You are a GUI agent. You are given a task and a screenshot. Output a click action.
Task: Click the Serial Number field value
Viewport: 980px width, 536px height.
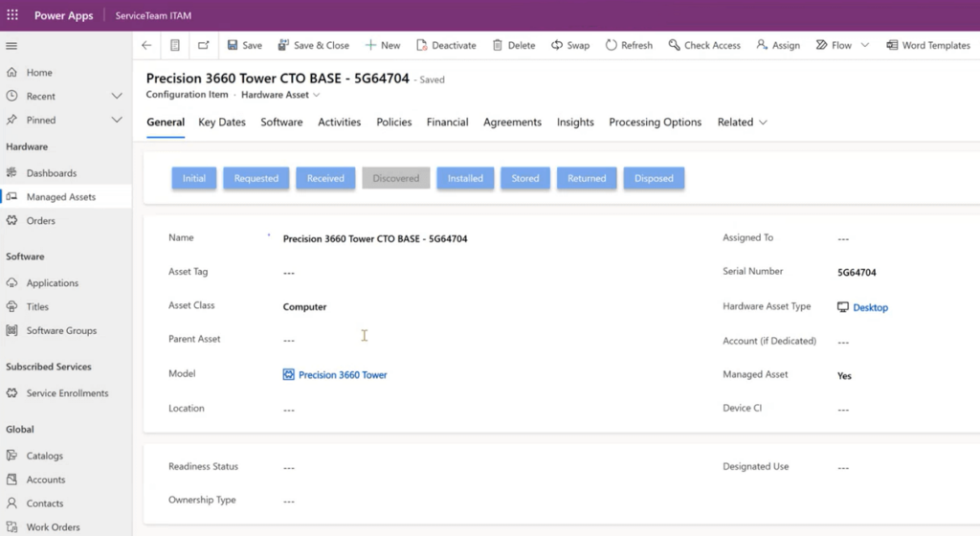[857, 273]
